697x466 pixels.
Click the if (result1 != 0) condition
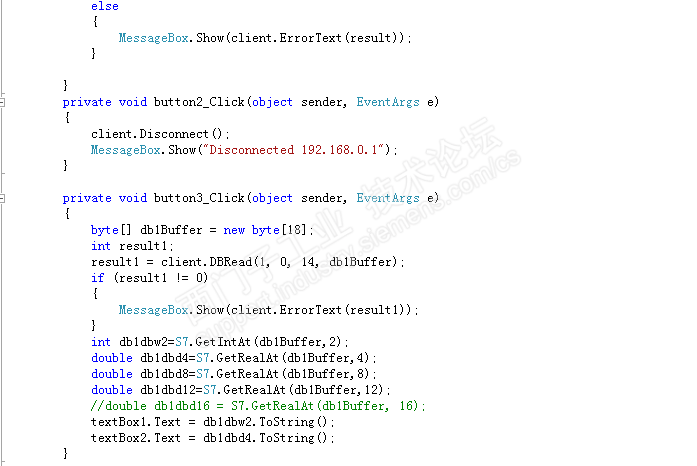(149, 278)
